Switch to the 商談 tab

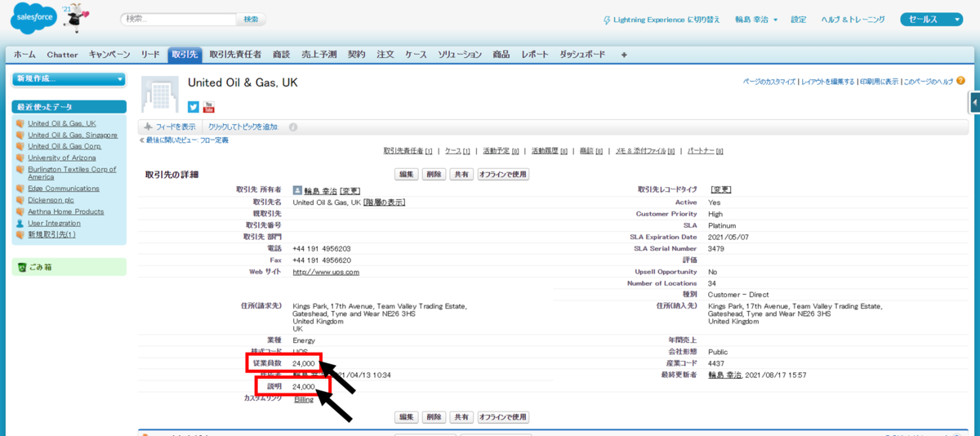tap(282, 55)
